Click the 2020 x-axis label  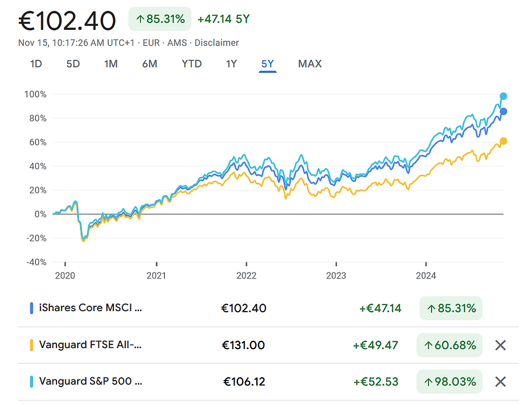[x=65, y=275]
